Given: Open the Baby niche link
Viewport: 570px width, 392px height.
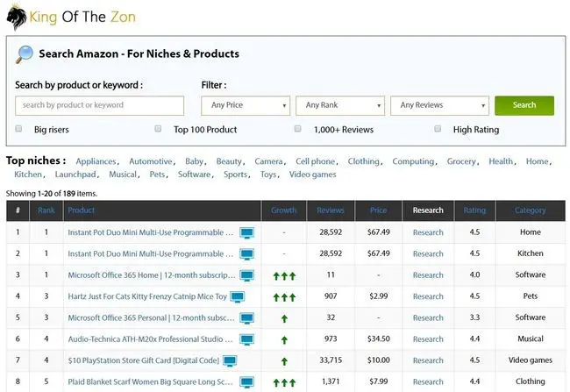Looking at the screenshot, I should click(x=194, y=161).
